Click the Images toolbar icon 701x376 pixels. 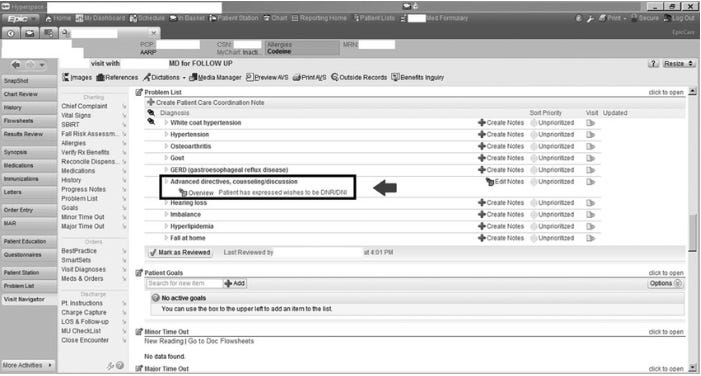[x=66, y=77]
